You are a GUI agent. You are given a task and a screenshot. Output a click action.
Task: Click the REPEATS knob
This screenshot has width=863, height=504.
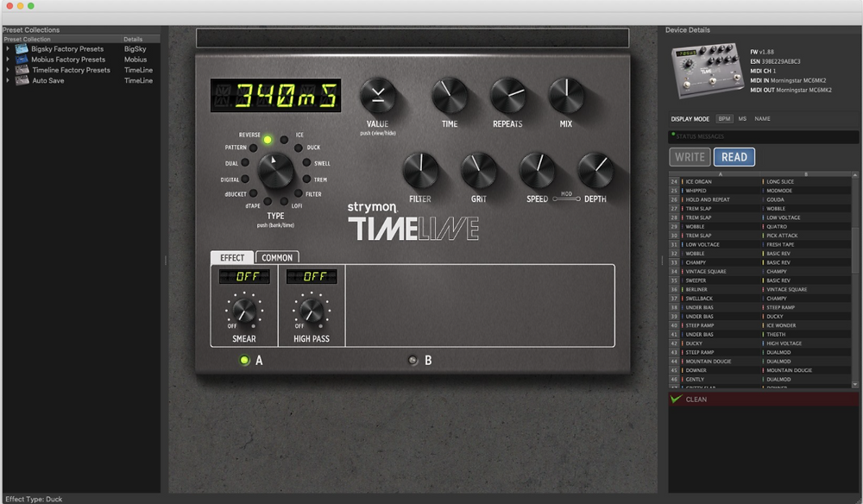coord(507,97)
